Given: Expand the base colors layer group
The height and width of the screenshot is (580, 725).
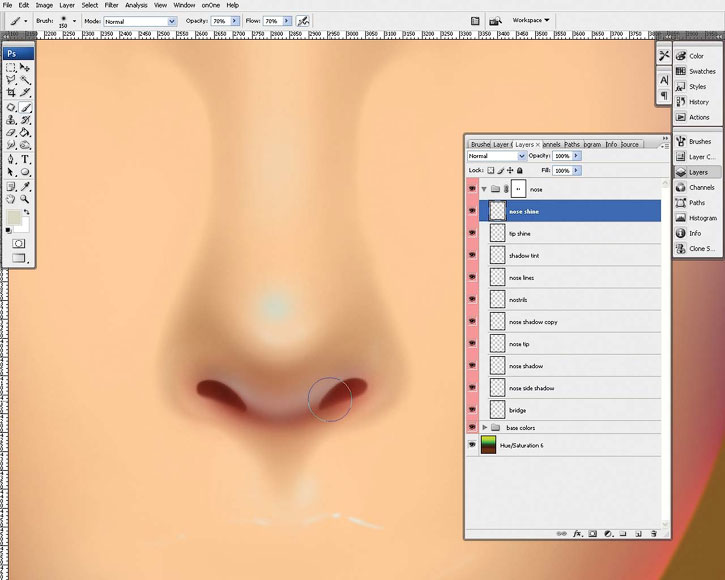Looking at the screenshot, I should 485,428.
